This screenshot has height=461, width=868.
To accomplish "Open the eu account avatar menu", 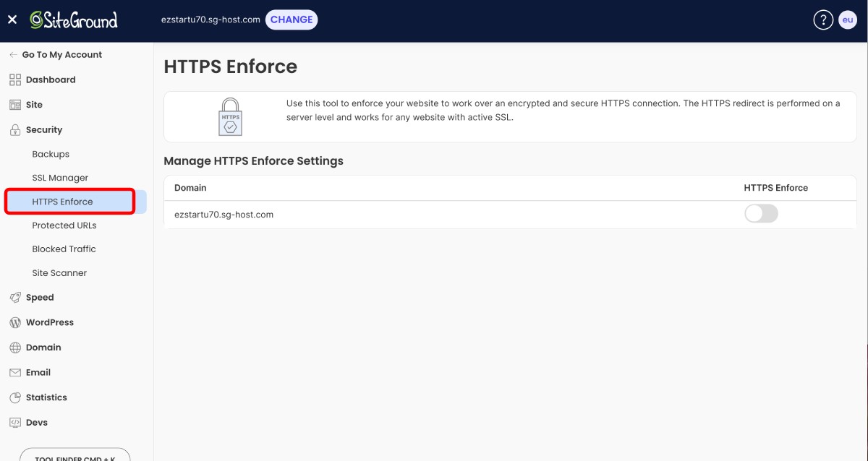I will coord(848,20).
